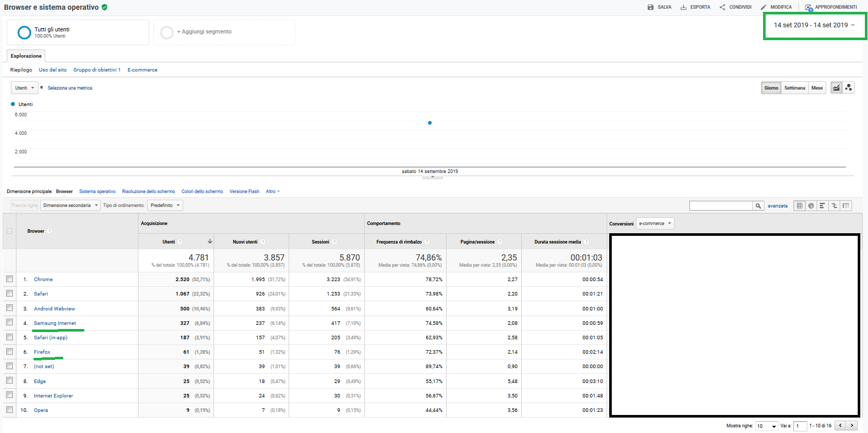
Task: Expand the Altro dimension dropdown
Action: tap(273, 192)
